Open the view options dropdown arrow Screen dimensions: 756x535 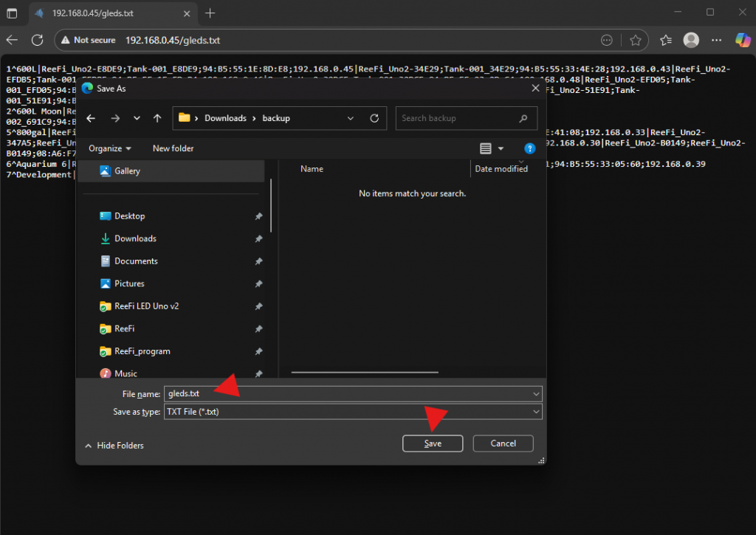(x=501, y=148)
